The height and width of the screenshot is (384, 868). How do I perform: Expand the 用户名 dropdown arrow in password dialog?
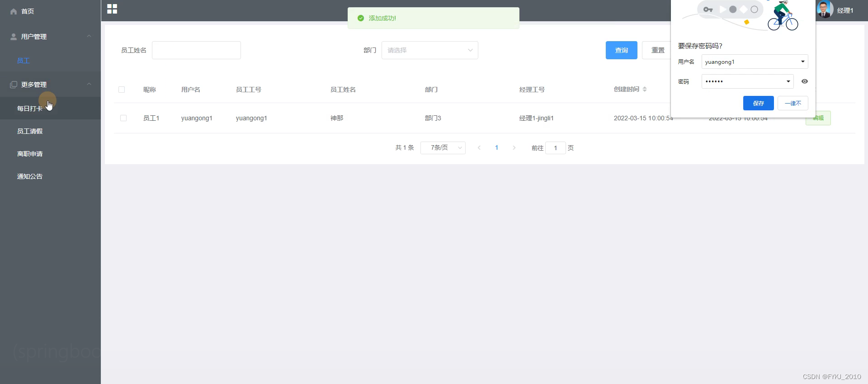point(803,62)
